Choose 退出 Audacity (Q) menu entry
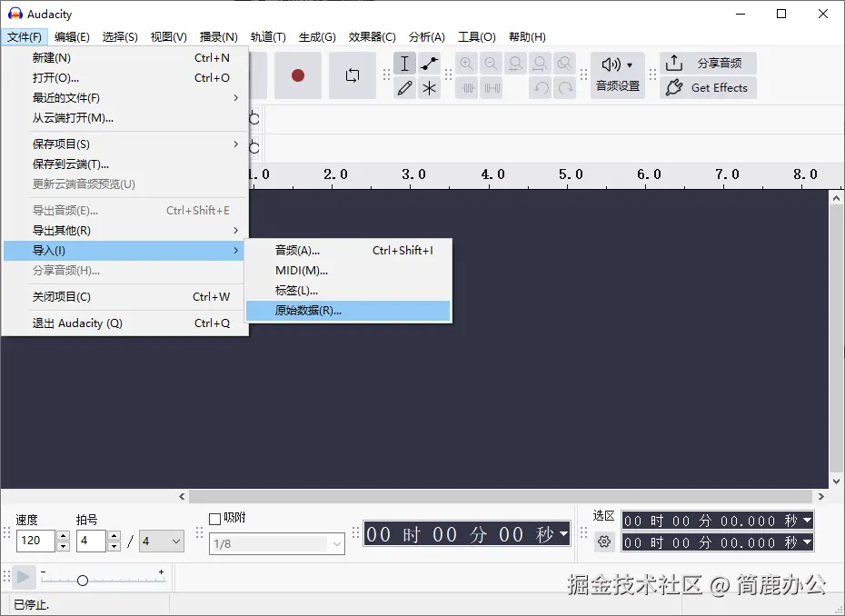This screenshot has height=616, width=845. pyautogui.click(x=125, y=323)
